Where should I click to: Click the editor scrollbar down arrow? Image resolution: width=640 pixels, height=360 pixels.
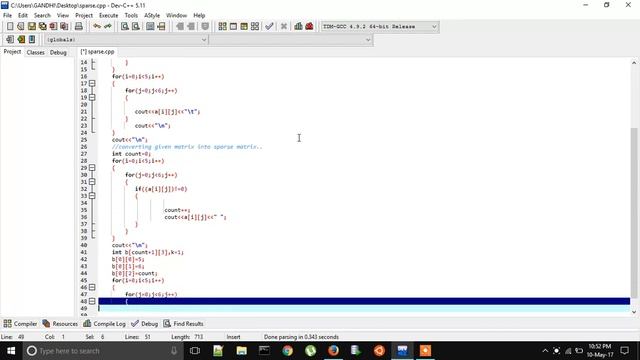634,312
